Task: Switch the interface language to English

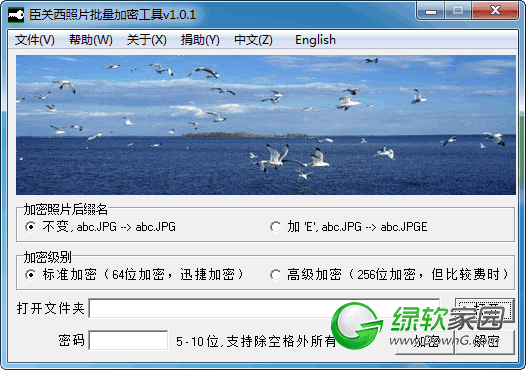Action: [315, 40]
